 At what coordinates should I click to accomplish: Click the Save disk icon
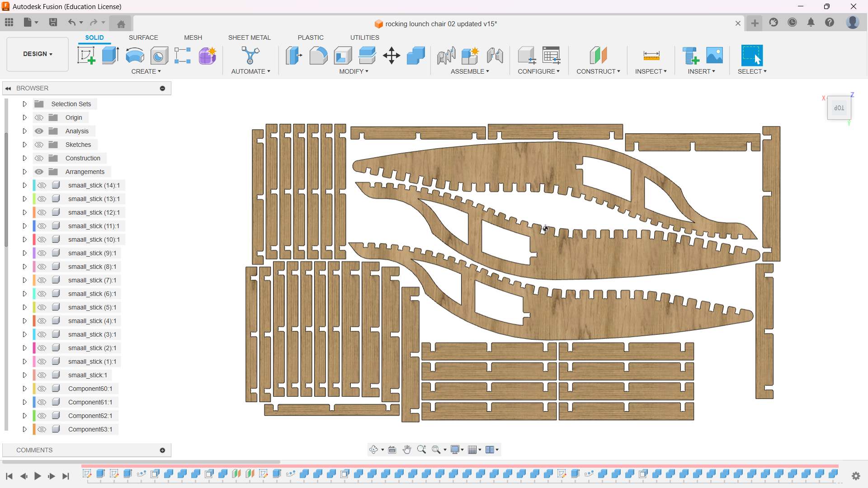point(53,22)
